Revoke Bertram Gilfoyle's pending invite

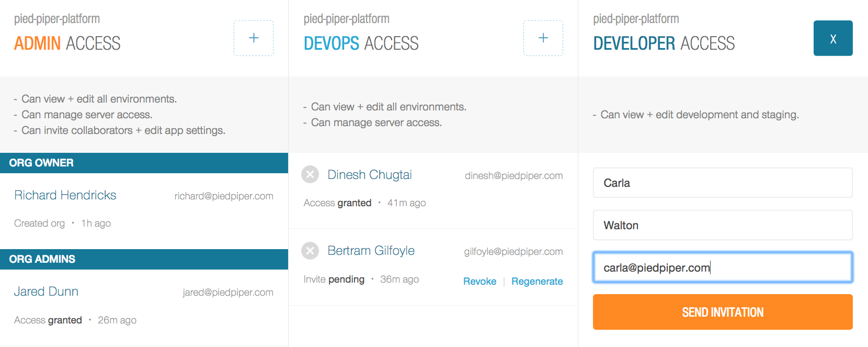[x=479, y=282]
